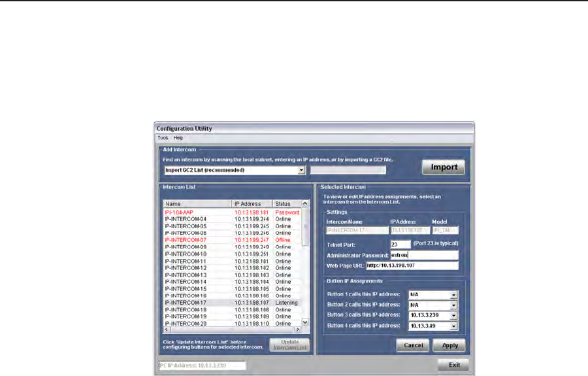Click the Administrator Password field
The width and height of the screenshot is (588, 376).
pos(424,255)
